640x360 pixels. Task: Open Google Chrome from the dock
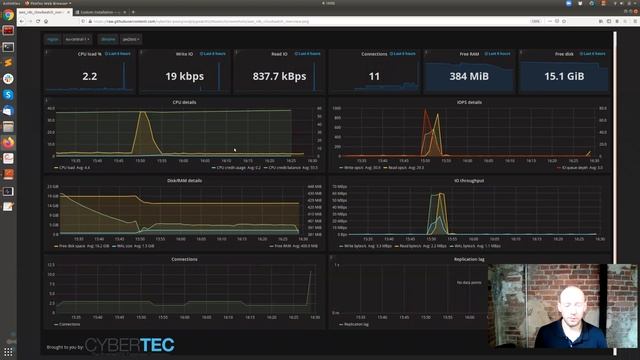(8, 16)
